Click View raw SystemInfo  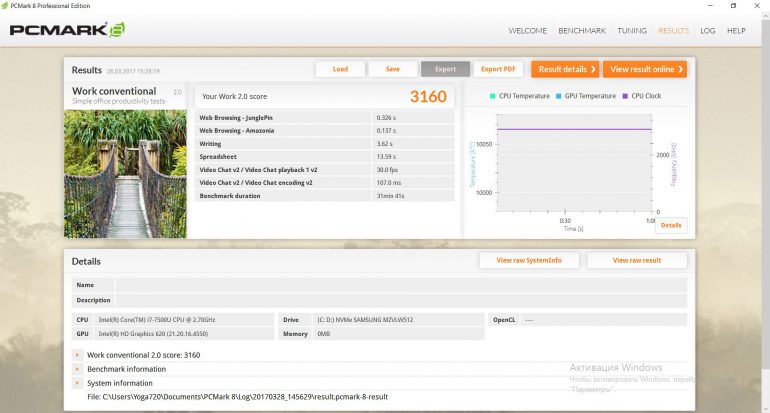[x=529, y=260]
